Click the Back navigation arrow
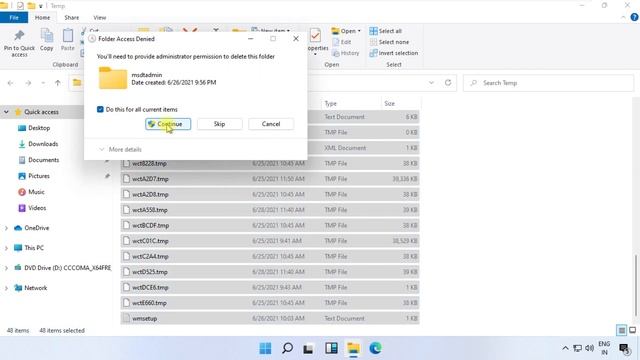640x360 pixels. [11, 83]
